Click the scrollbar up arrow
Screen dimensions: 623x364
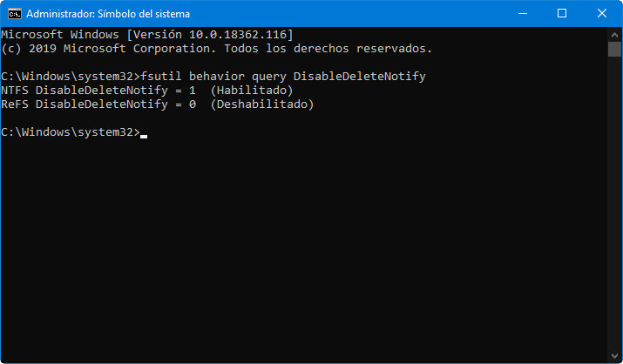(614, 34)
